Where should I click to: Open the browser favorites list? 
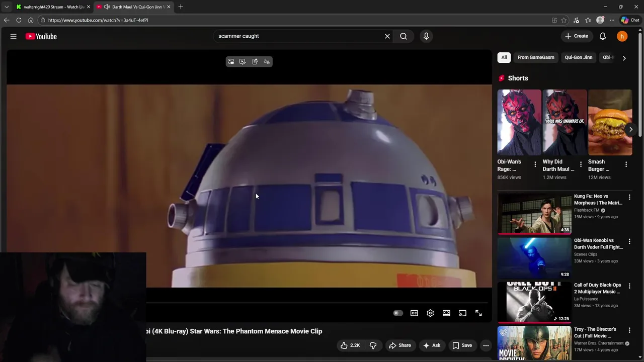(x=588, y=20)
